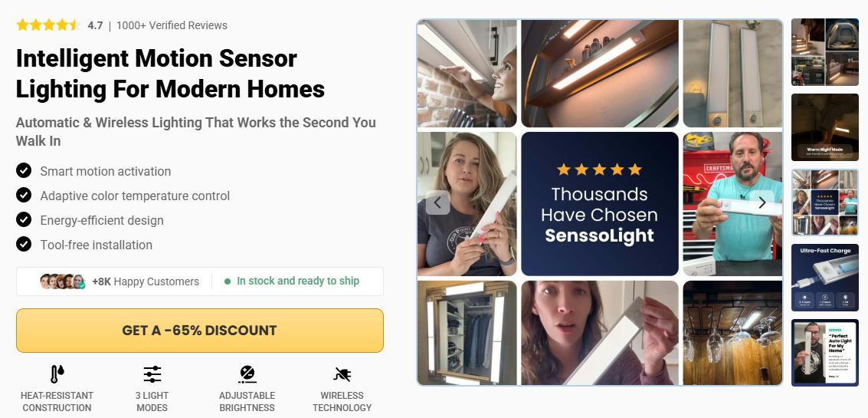Select the top stairs lighting thumbnail
868x418 pixels.
(825, 52)
